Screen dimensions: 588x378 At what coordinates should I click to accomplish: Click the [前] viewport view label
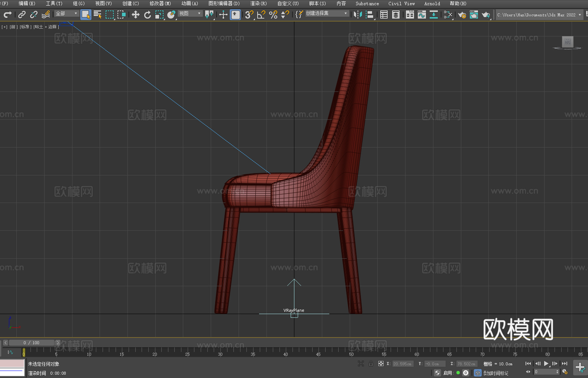tap(13, 27)
